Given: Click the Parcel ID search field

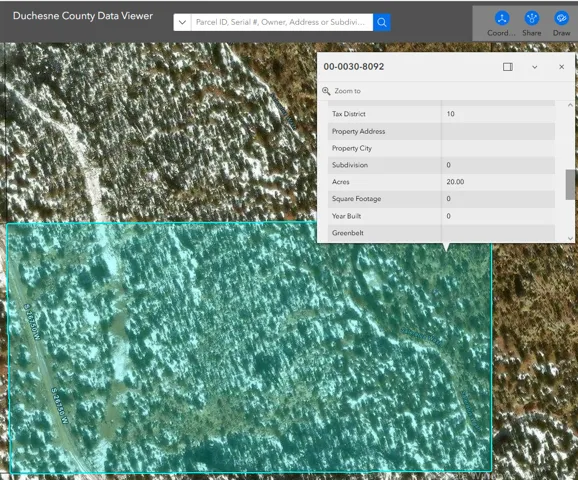Looking at the screenshot, I should [x=282, y=22].
